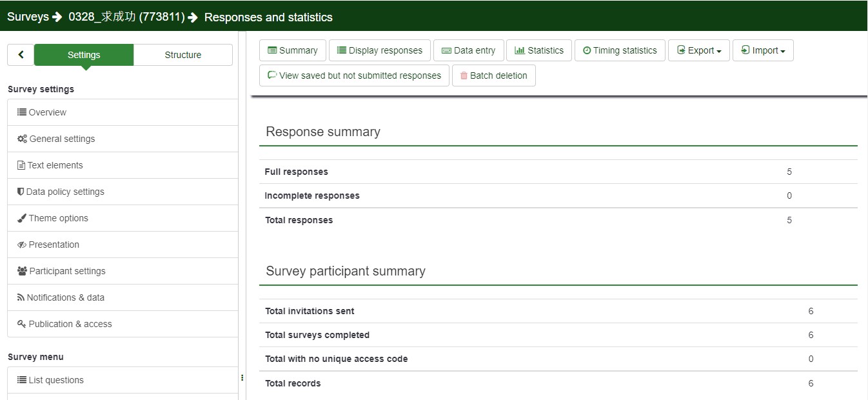Screen dimensions: 868x400
Task: View saved but not submitted responses
Action: (354, 75)
